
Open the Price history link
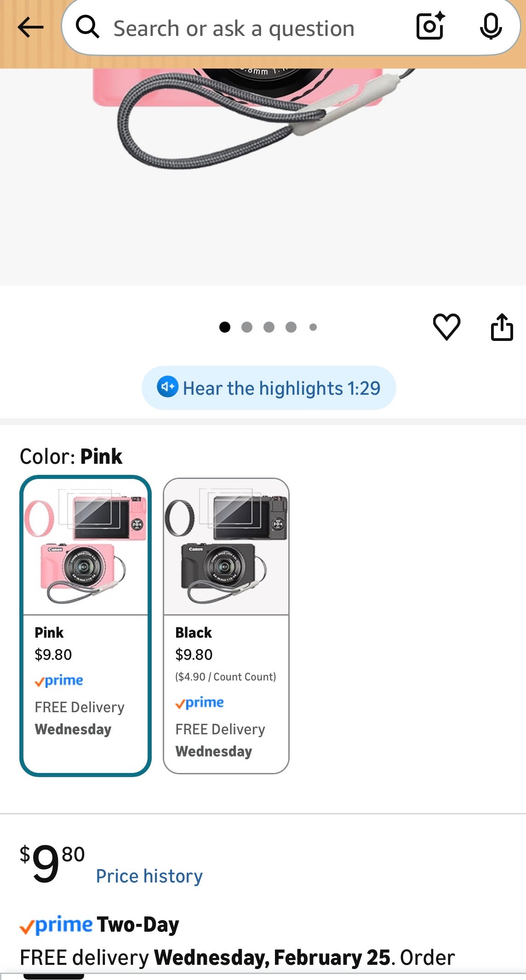(x=148, y=876)
